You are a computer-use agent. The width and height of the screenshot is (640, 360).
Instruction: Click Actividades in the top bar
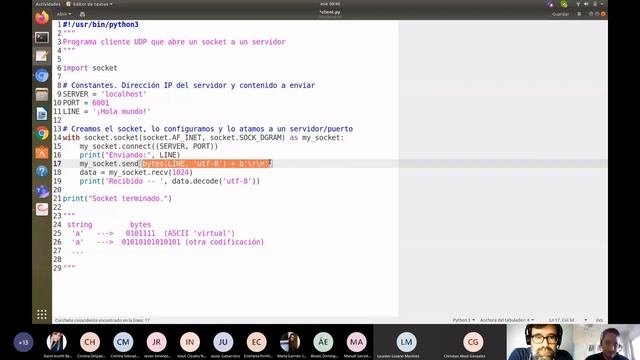click(x=48, y=4)
